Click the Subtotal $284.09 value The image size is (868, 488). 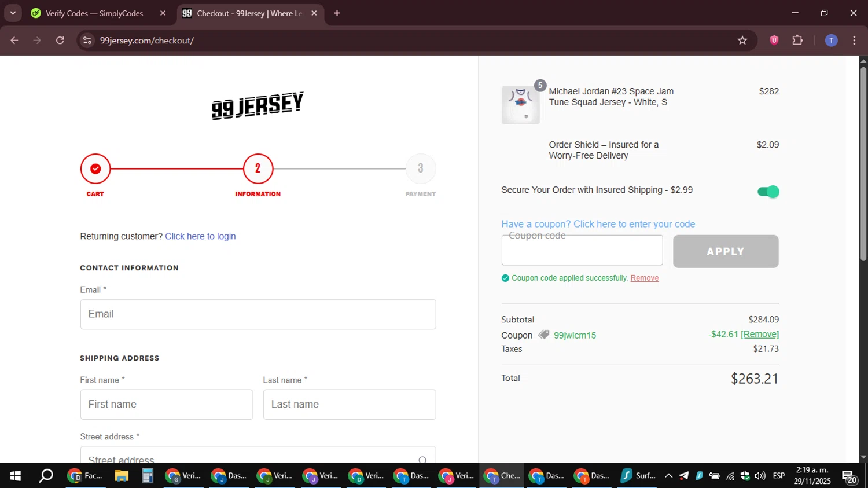(x=763, y=320)
